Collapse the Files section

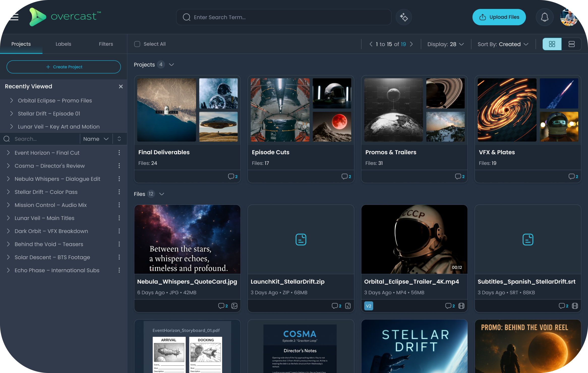(x=162, y=194)
